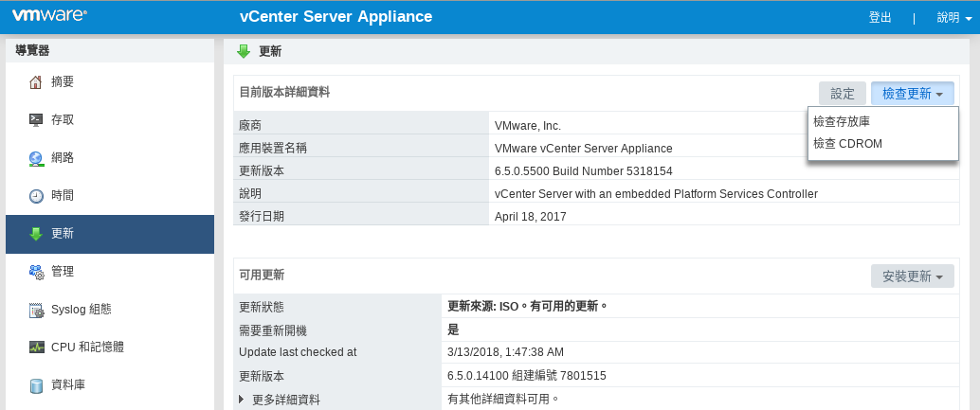Click 登出 in the top bar
Image resolution: width=980 pixels, height=410 pixels.
880,17
